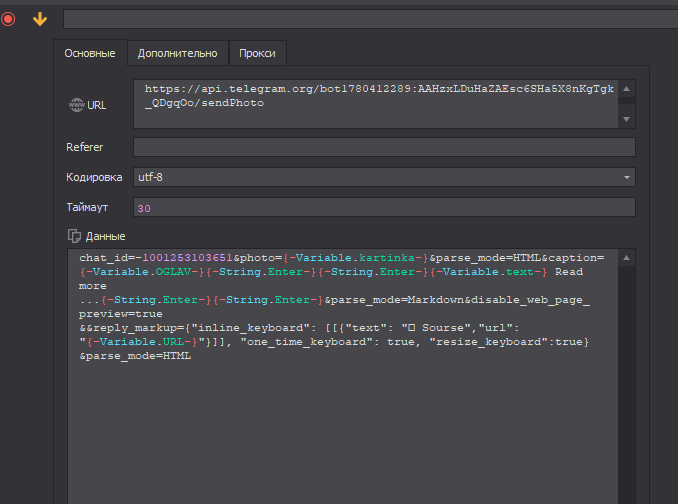Click into the empty Referer field
The width and height of the screenshot is (678, 504).
tap(384, 147)
